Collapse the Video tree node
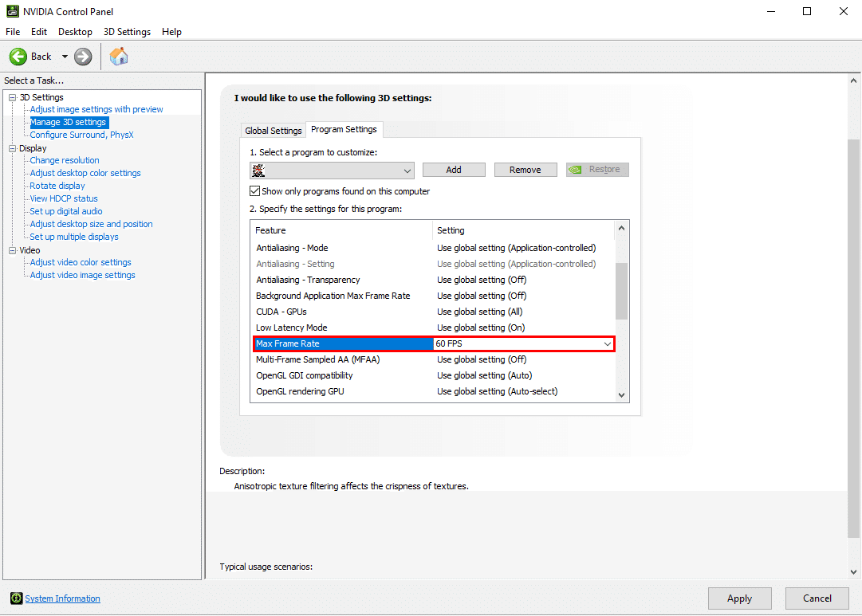Viewport: 862px width, 616px height. [x=12, y=250]
